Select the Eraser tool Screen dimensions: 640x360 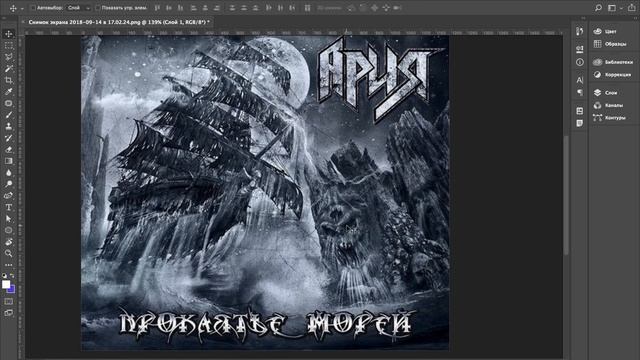(x=9, y=150)
